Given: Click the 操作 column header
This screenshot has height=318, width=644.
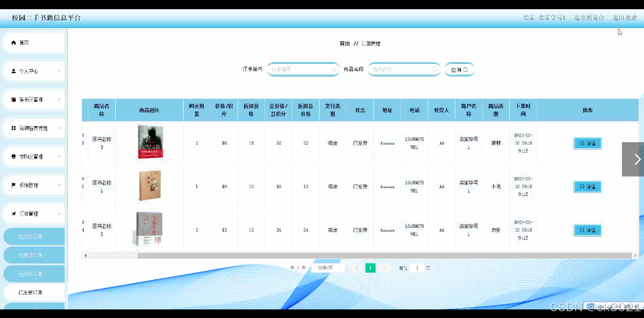Looking at the screenshot, I should 587,110.
